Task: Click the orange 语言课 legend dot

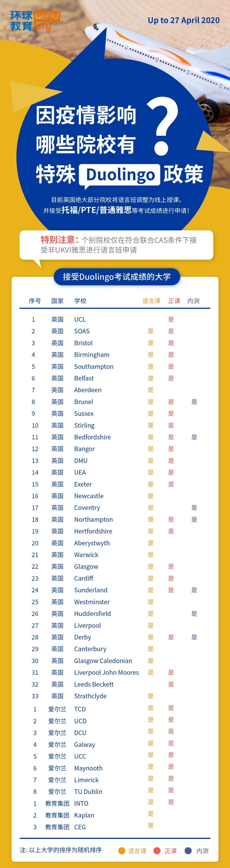Action: [x=122, y=851]
